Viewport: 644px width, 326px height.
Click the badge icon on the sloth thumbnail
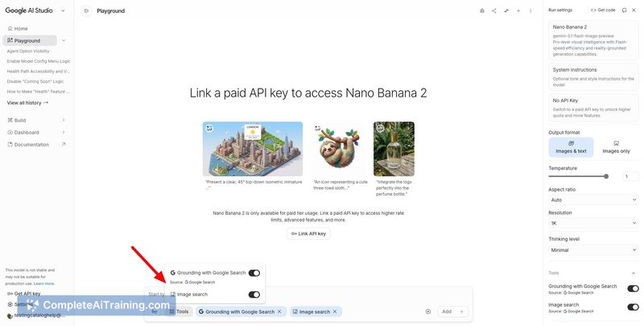(x=317, y=129)
